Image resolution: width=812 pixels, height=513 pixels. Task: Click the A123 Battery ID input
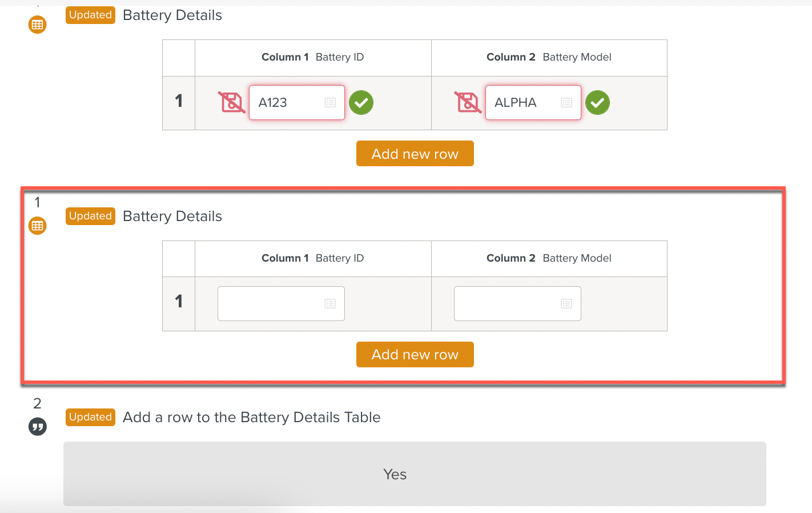[x=286, y=103]
